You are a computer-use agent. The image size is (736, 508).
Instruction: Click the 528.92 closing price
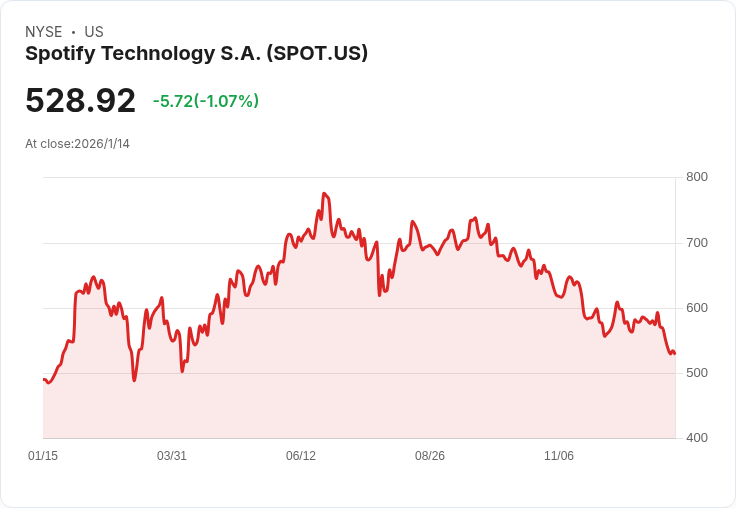pos(80,100)
